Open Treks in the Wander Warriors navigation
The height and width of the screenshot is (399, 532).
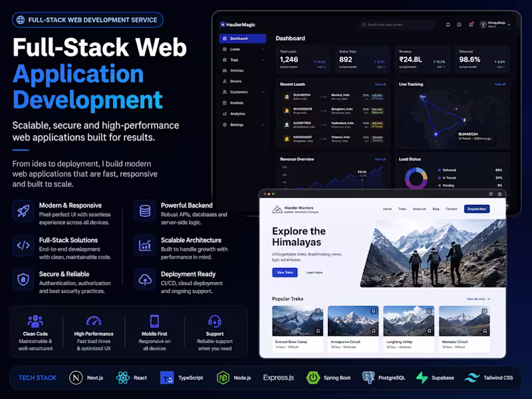(x=402, y=209)
